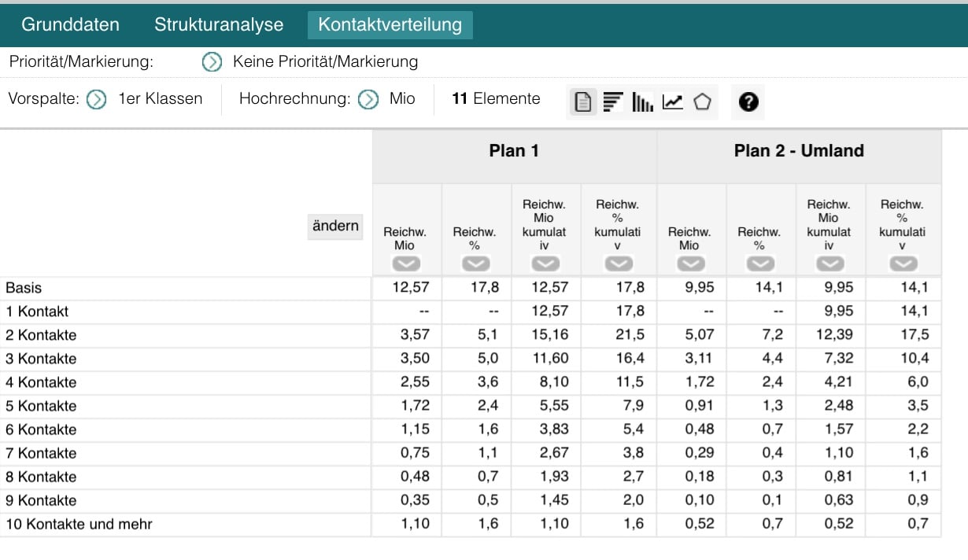Select the 10 Kontakte und mehr row label
The image size is (968, 560).
tap(79, 524)
